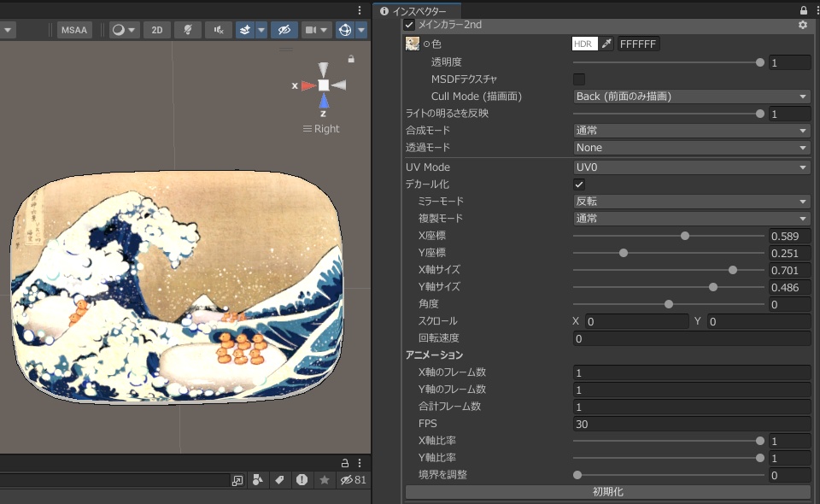Open the UV Mode dropdown showing UV0
The width and height of the screenshot is (820, 504).
coord(692,167)
